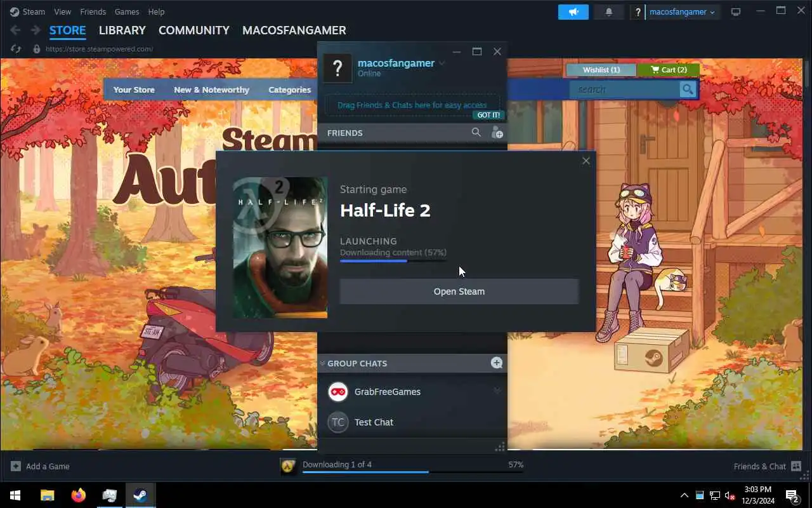Open New & Noteworthy menu

(x=211, y=90)
